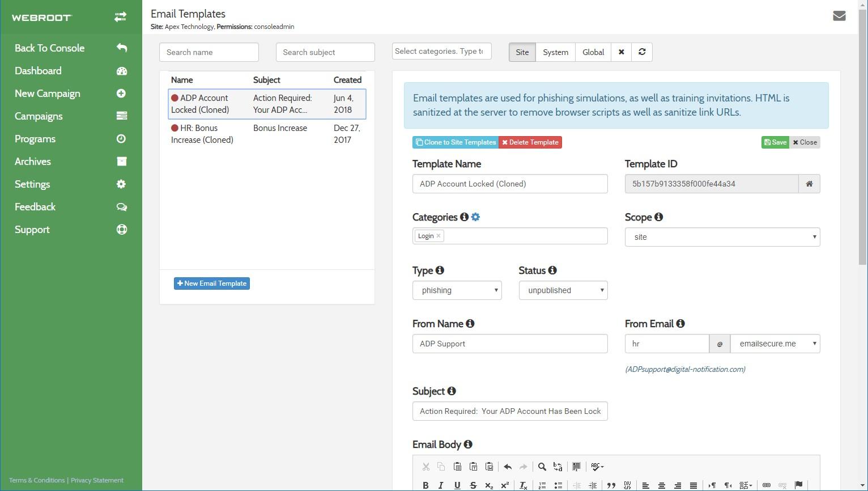
Task: Toggle align right
Action: 677,485
